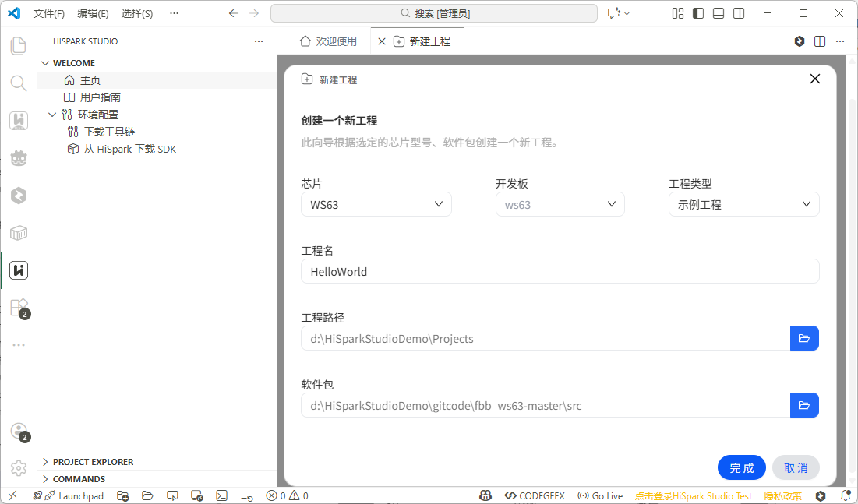The width and height of the screenshot is (858, 504).
Task: Click Launchpad in the status bar
Action: pos(69,495)
